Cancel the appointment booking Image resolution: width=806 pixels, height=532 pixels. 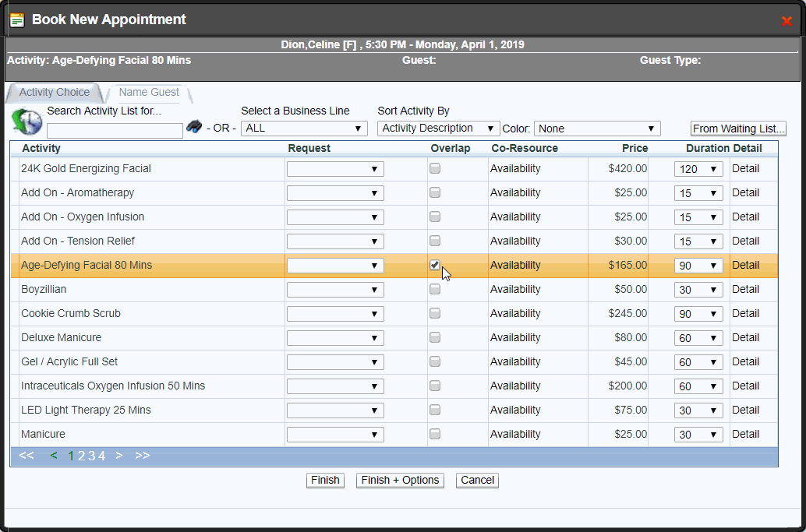click(478, 480)
